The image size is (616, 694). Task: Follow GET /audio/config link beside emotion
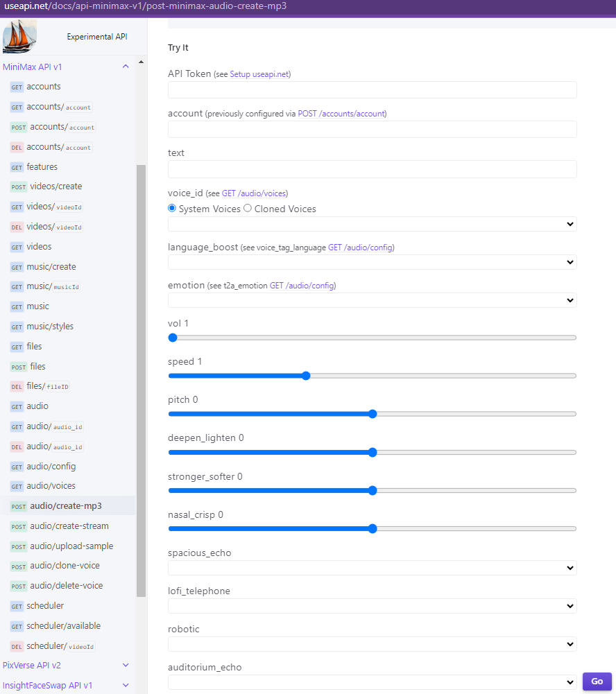(x=302, y=286)
